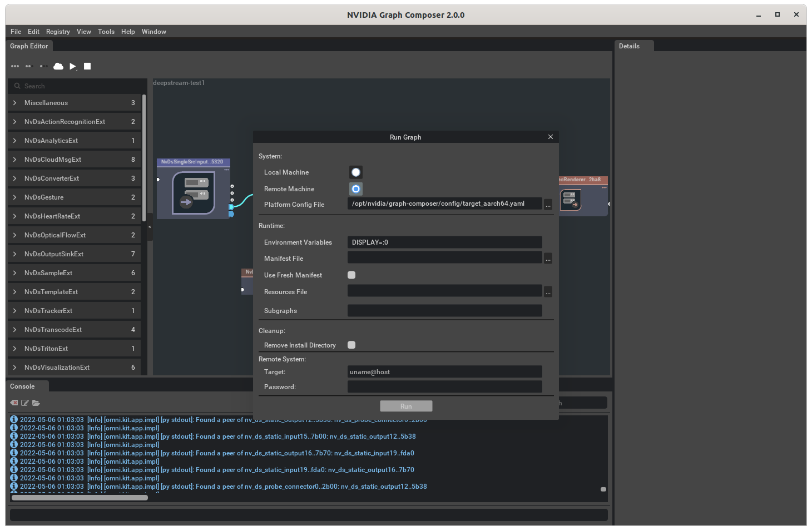Run the graph using the play icon
Image resolution: width=812 pixels, height=531 pixels.
tap(73, 66)
